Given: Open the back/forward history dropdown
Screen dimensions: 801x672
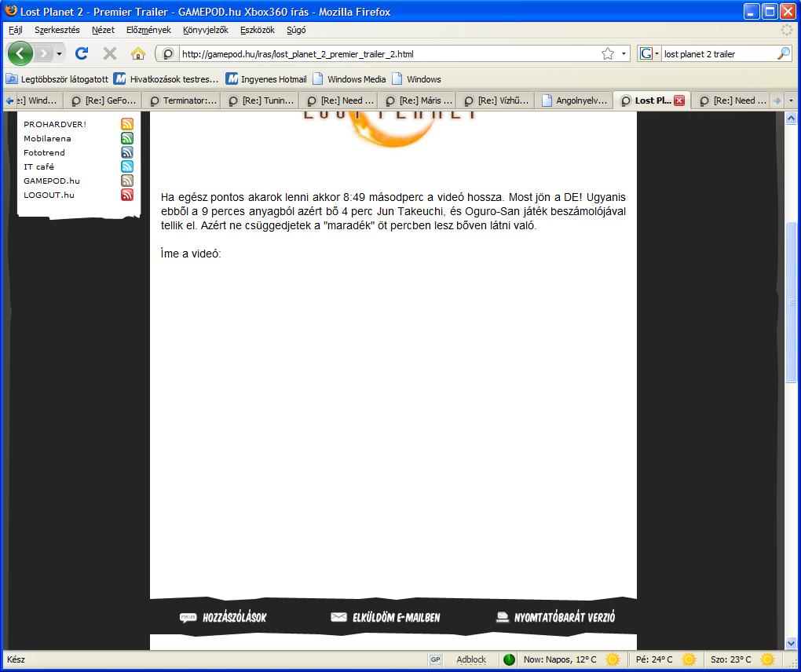Looking at the screenshot, I should pos(59,53).
